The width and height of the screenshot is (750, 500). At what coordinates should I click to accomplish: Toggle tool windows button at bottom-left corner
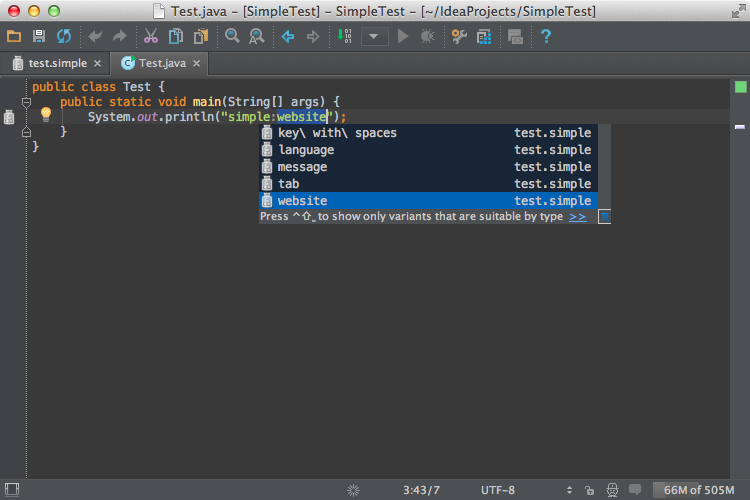click(10, 490)
